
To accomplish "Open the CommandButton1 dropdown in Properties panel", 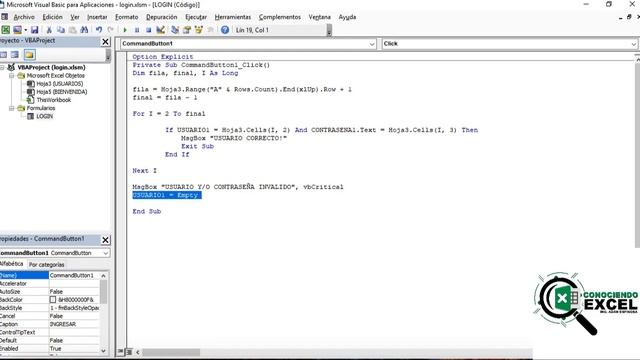I will click(x=105, y=253).
